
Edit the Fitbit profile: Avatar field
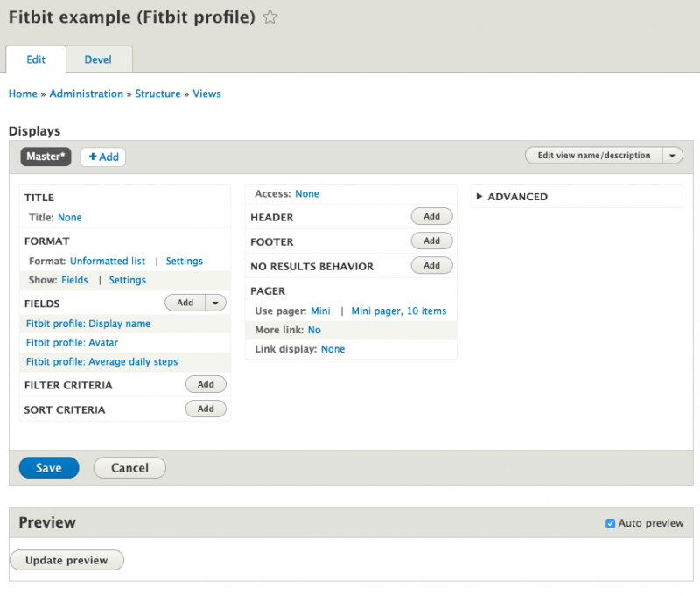tap(71, 342)
